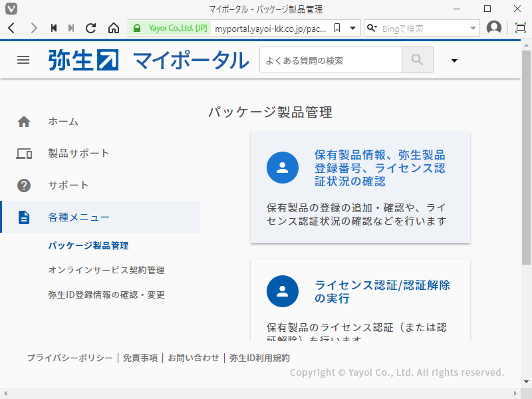Click the horizontal scroll left arrow
This screenshot has width=532, height=399.
click(x=5, y=393)
